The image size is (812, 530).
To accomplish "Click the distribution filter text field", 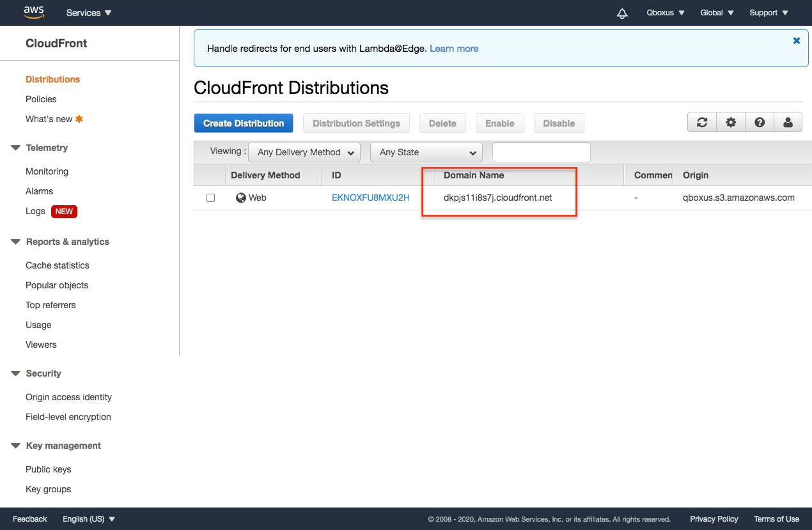I will tap(541, 152).
